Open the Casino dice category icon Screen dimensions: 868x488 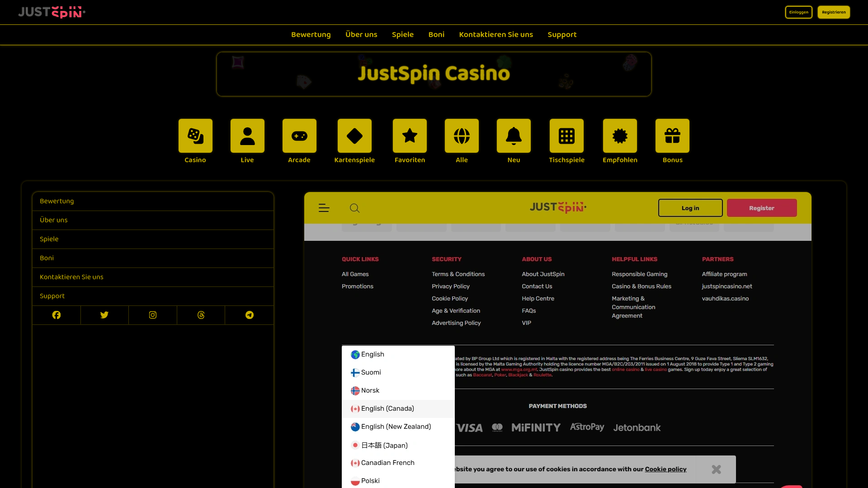(195, 136)
